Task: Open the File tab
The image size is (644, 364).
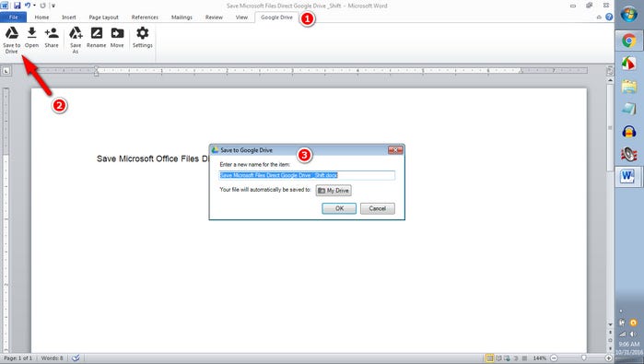Action: click(x=13, y=18)
